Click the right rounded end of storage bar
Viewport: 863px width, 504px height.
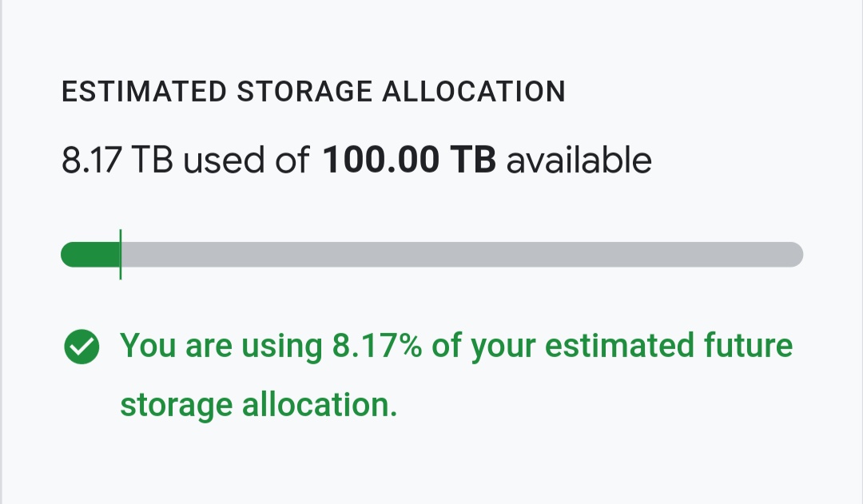[x=794, y=255]
